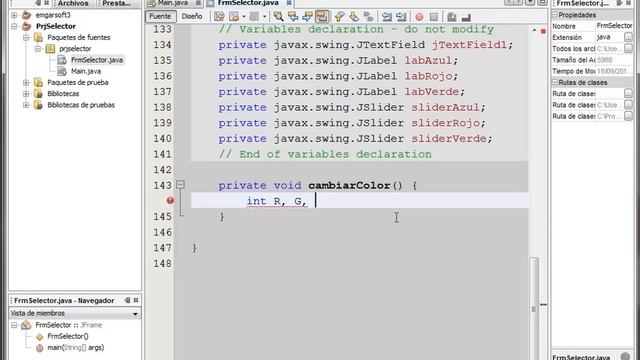The height and width of the screenshot is (360, 640).
Task: Expand Paquetes de prueba folder
Action: tap(26, 82)
